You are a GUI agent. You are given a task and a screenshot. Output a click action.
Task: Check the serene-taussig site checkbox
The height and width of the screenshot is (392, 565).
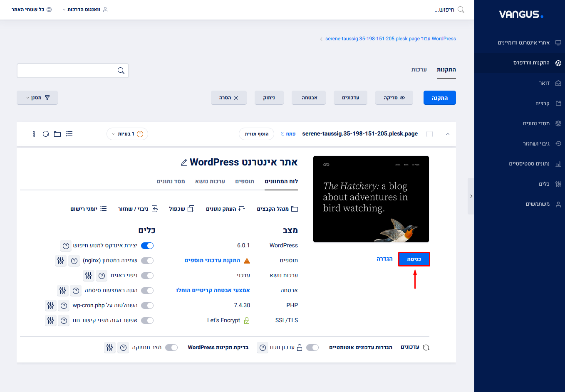tap(430, 134)
